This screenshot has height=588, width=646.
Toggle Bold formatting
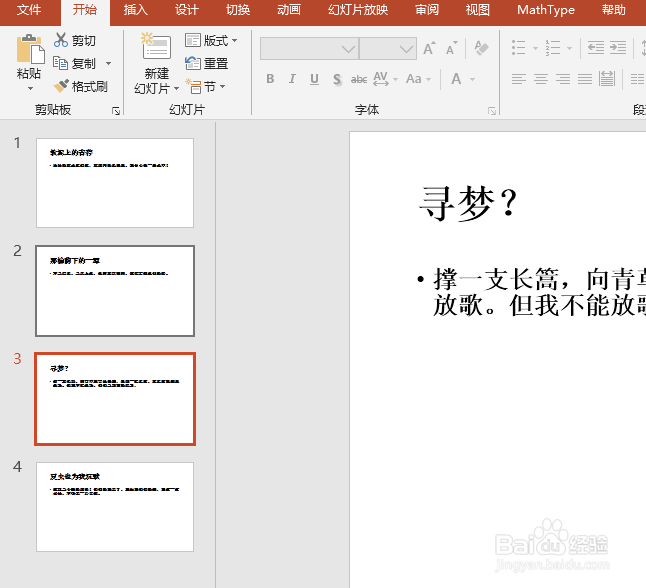pos(270,79)
